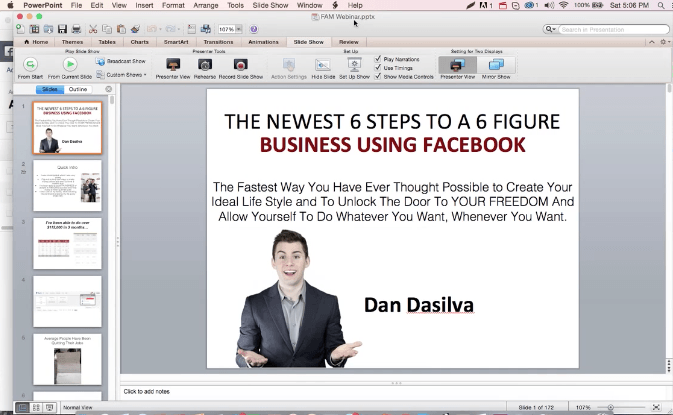Click the Spotlight search icon in menu bar

(661, 5)
